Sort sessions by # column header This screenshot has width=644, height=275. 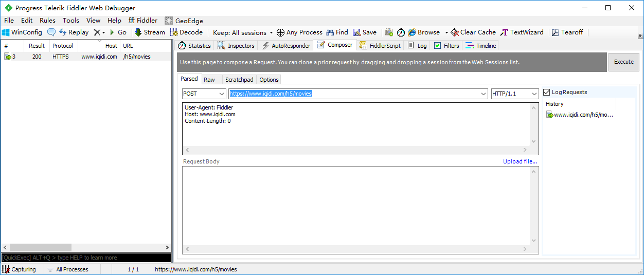pyautogui.click(x=12, y=46)
